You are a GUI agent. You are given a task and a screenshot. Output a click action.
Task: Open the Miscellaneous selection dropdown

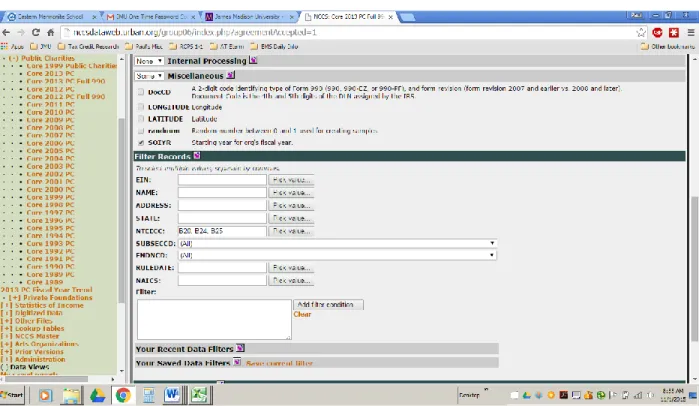[x=149, y=76]
